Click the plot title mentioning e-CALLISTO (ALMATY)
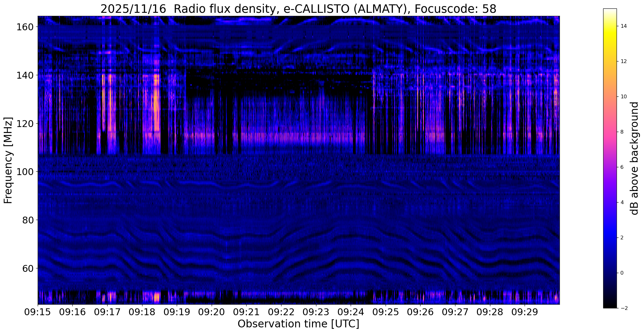Image resolution: width=644 pixels, height=333 pixels. pos(298,9)
